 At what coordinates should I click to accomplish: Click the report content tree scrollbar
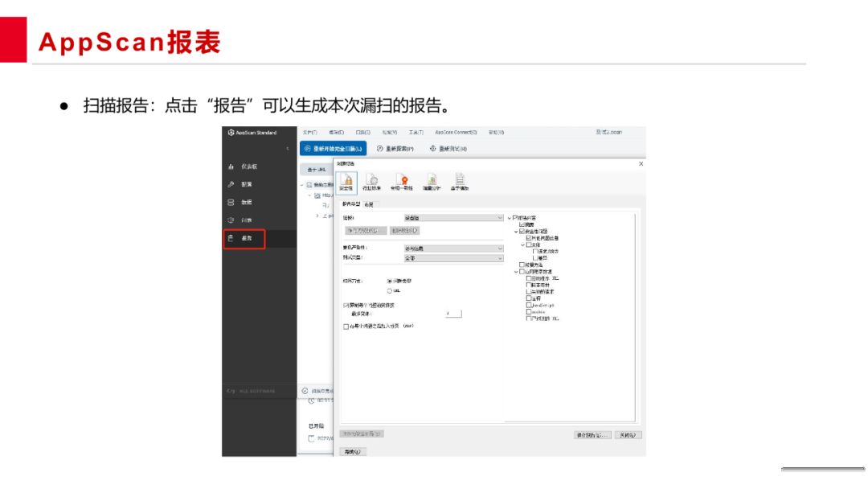coord(635,318)
